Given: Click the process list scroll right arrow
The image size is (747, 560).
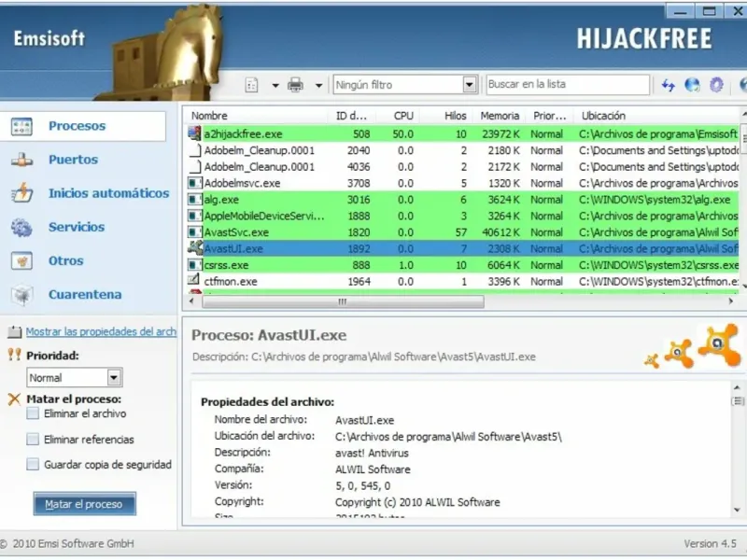Looking at the screenshot, I should click(x=731, y=301).
